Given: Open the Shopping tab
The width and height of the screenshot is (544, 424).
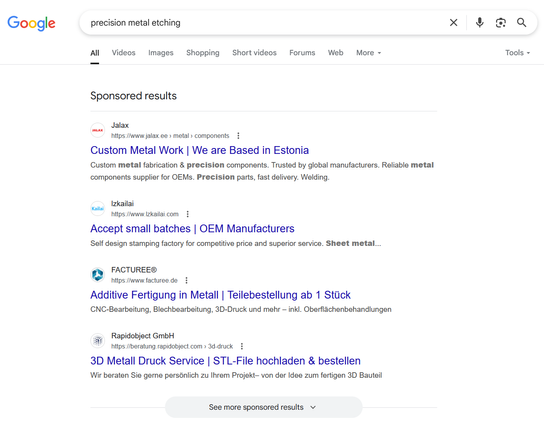Looking at the screenshot, I should 203,53.
